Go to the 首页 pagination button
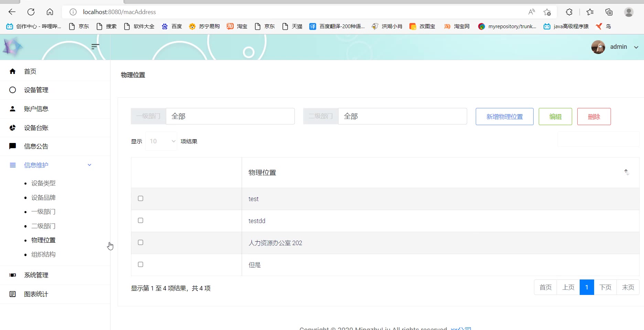 [x=545, y=287]
